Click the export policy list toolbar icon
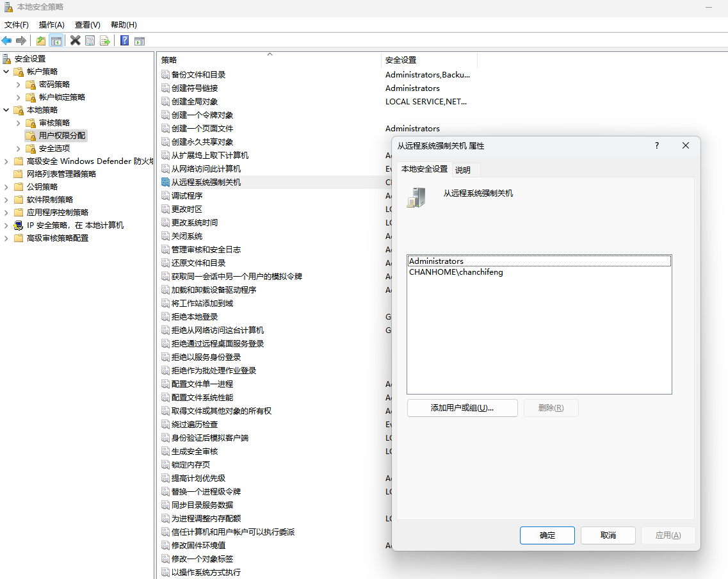Image resolution: width=728 pixels, height=579 pixels. click(x=104, y=40)
